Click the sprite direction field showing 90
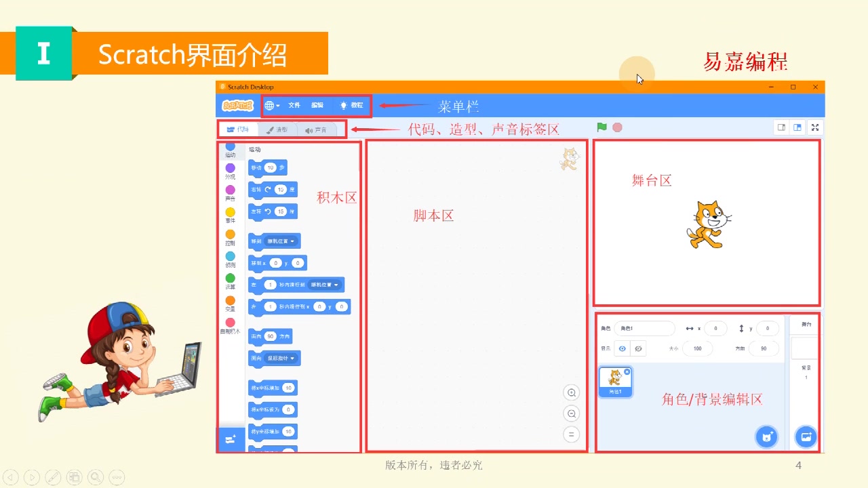Screen dimensions: 868x488 (x=764, y=348)
